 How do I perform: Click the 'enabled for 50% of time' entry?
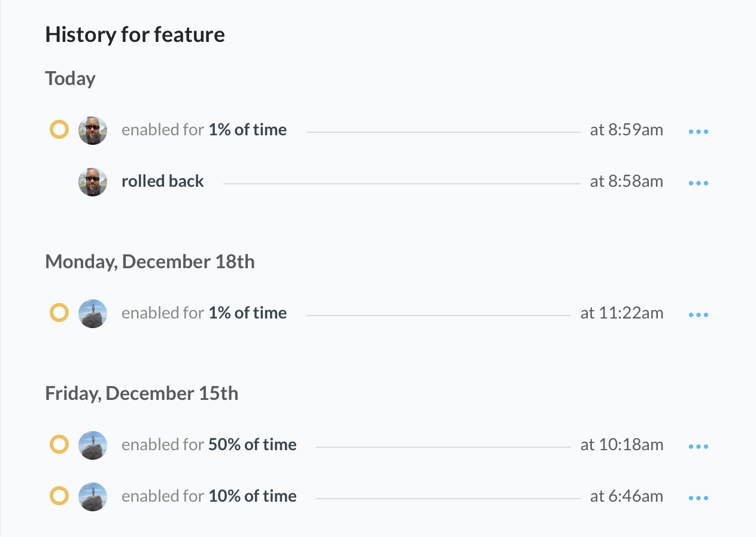pyautogui.click(x=209, y=444)
